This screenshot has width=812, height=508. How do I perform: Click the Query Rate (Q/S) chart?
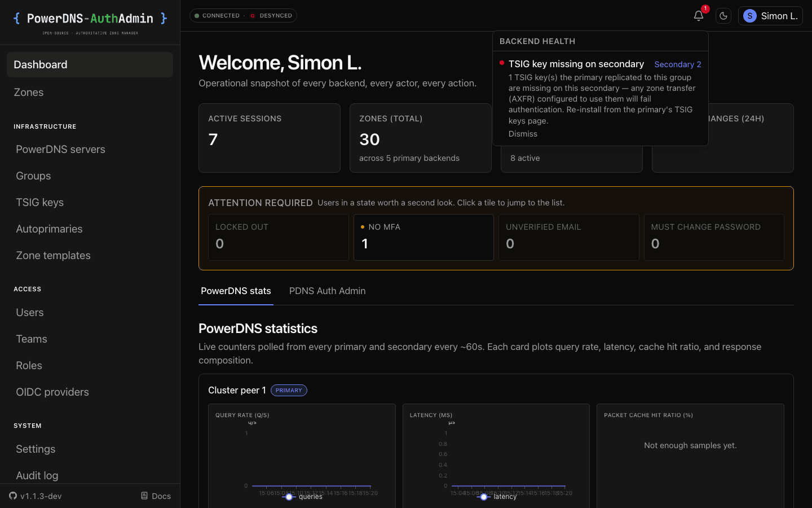pyautogui.click(x=302, y=456)
